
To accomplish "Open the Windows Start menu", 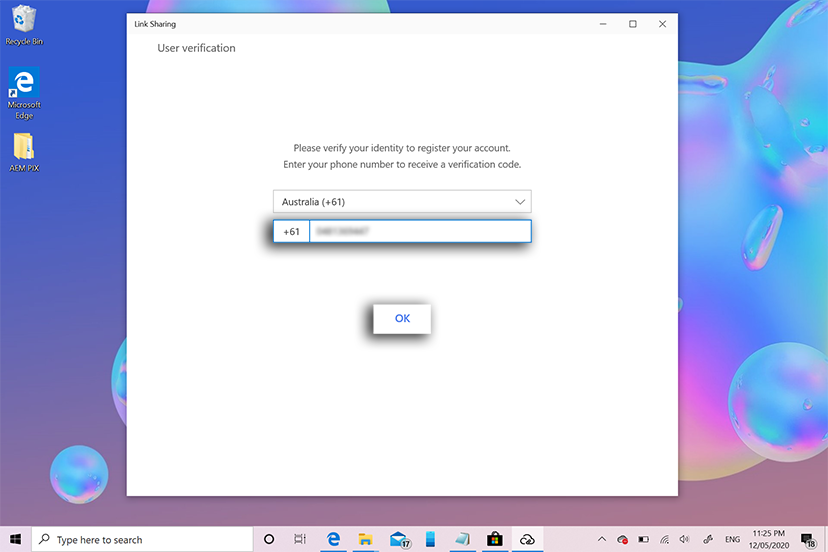I will click(x=15, y=539).
